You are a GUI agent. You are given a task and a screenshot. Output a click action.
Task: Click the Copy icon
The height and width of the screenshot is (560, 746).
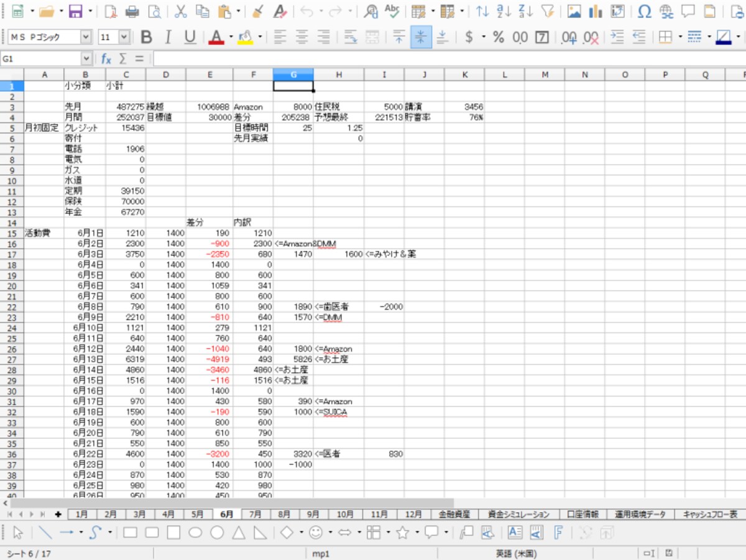pyautogui.click(x=202, y=11)
